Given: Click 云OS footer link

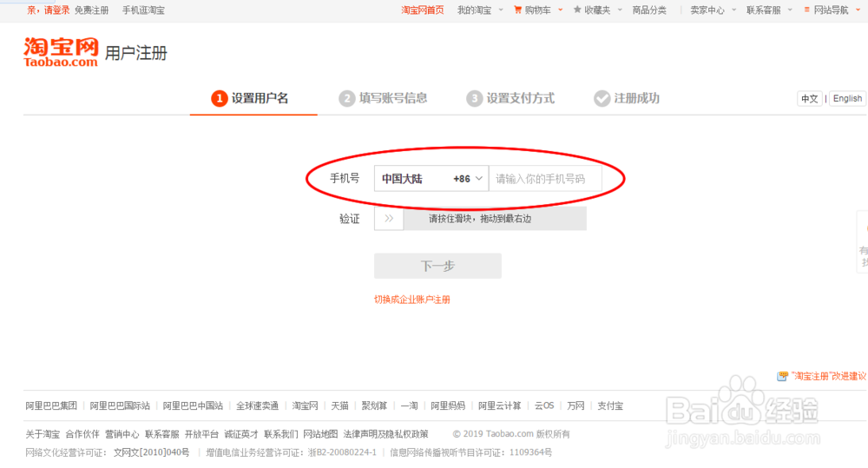Looking at the screenshot, I should point(544,406).
